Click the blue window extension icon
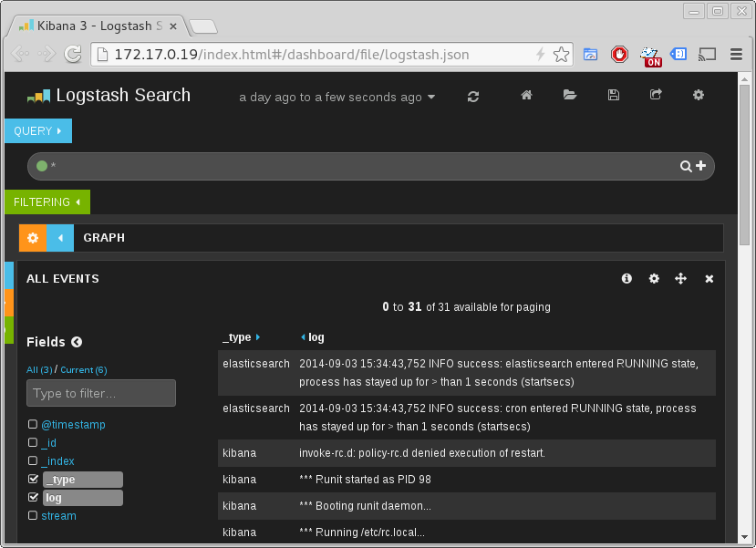The image size is (756, 548). (590, 54)
